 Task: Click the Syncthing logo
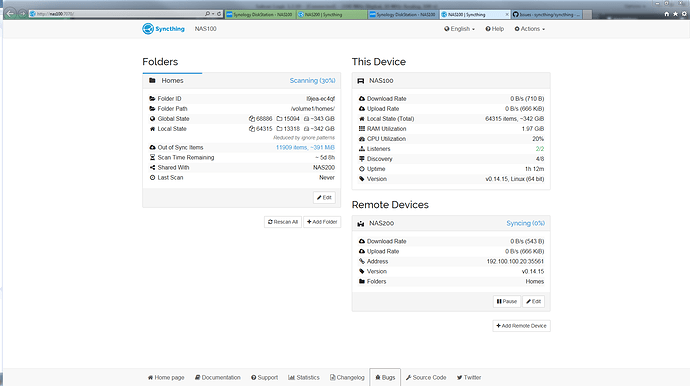click(x=163, y=29)
